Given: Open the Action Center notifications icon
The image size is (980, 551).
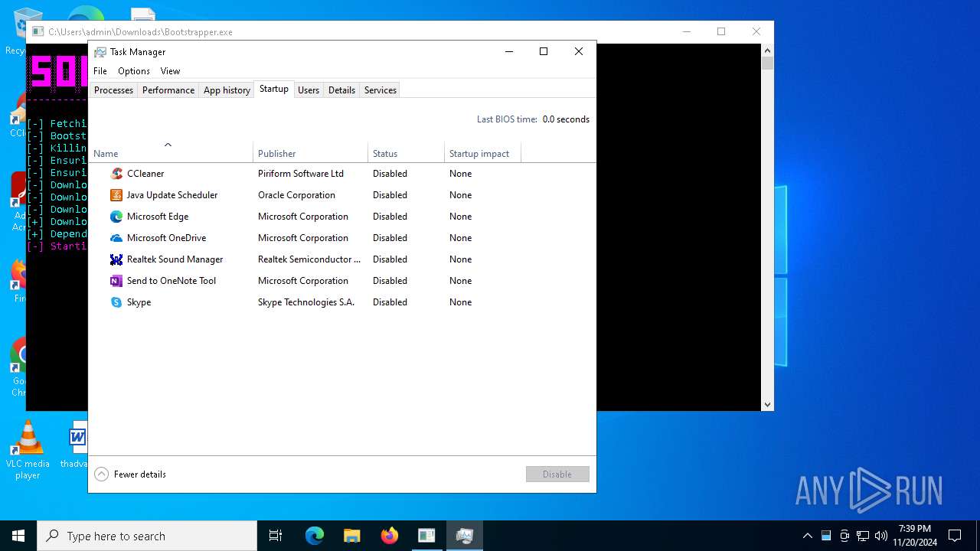Looking at the screenshot, I should click(955, 536).
